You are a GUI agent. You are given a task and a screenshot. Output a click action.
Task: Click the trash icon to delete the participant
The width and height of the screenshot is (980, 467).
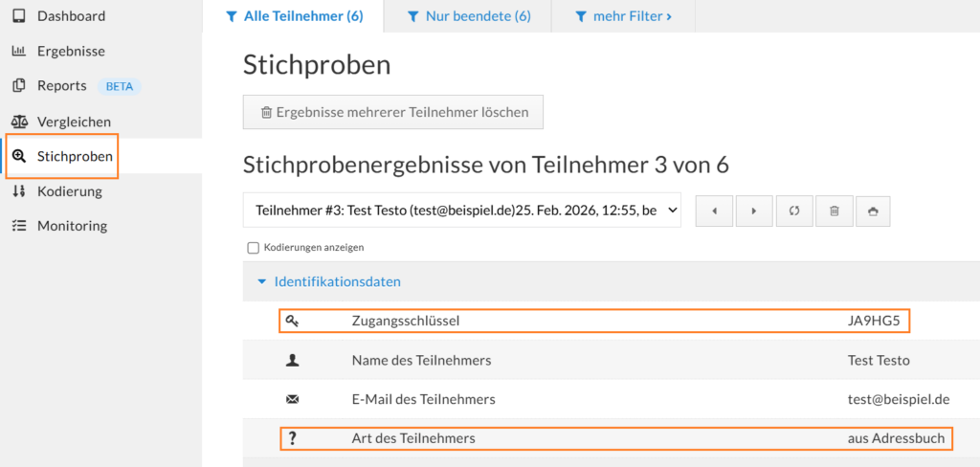pyautogui.click(x=834, y=211)
